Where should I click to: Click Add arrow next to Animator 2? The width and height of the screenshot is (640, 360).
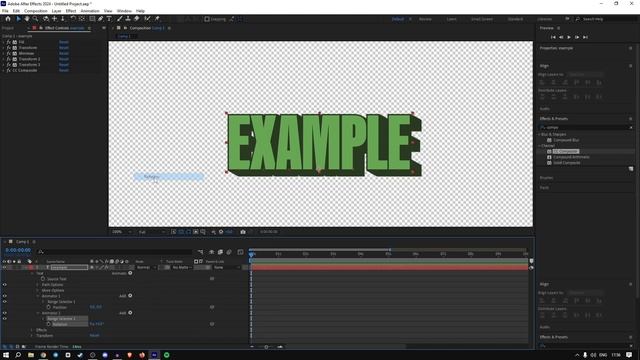click(x=130, y=313)
